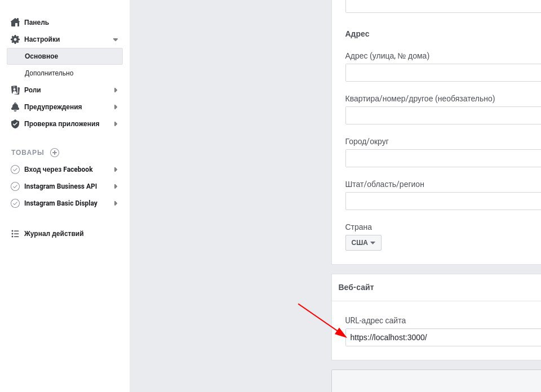
Task: Click checkmark icon beside Вход через Facebook
Action: click(15, 170)
